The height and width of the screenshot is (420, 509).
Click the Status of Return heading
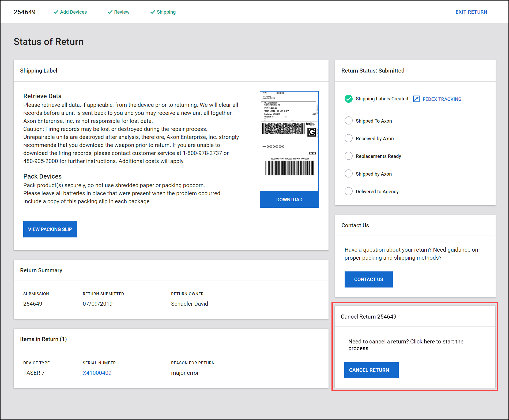(48, 42)
